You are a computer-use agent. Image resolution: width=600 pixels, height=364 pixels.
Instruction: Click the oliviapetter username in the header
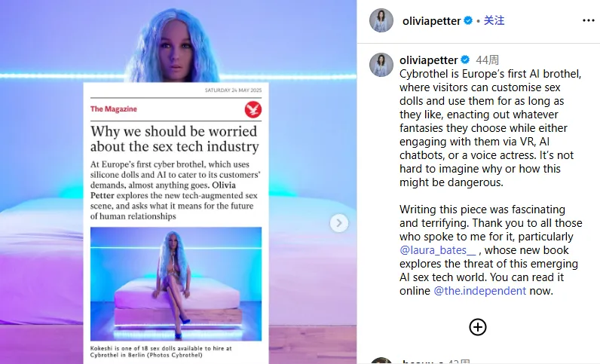(x=431, y=20)
